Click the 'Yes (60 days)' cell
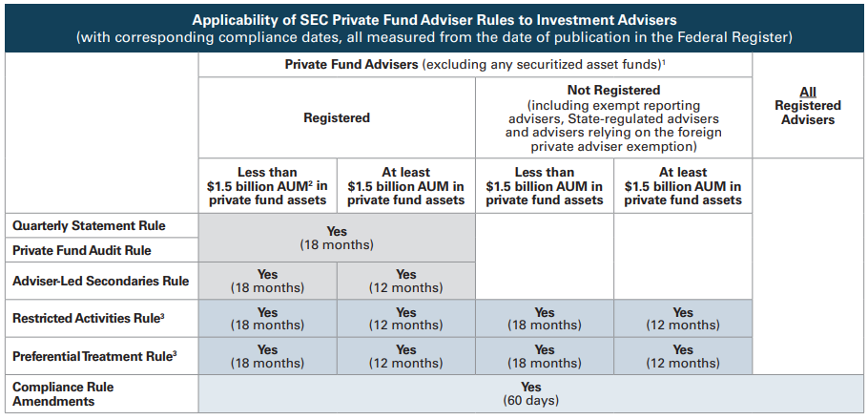Image resolution: width=868 pixels, height=420 pixels. point(531,393)
